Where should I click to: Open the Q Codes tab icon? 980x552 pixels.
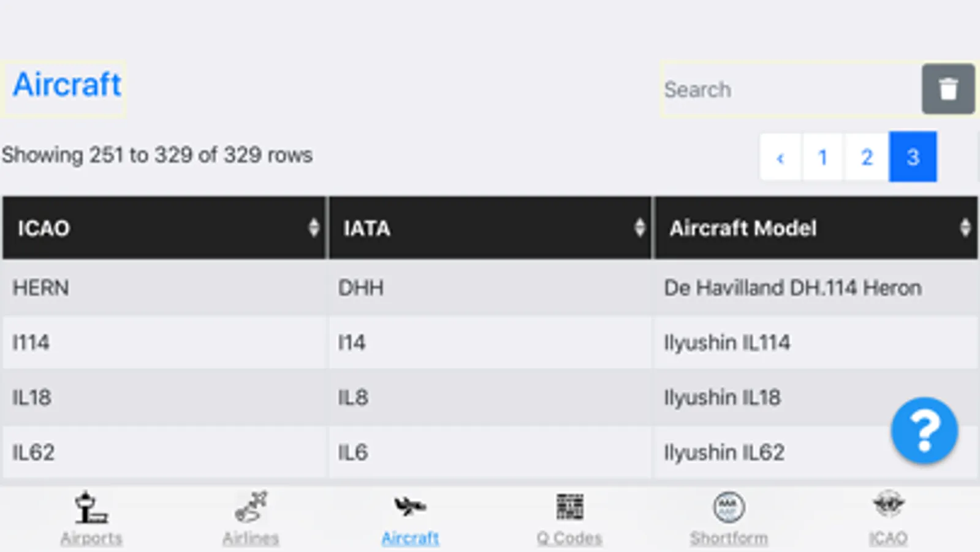(x=569, y=507)
